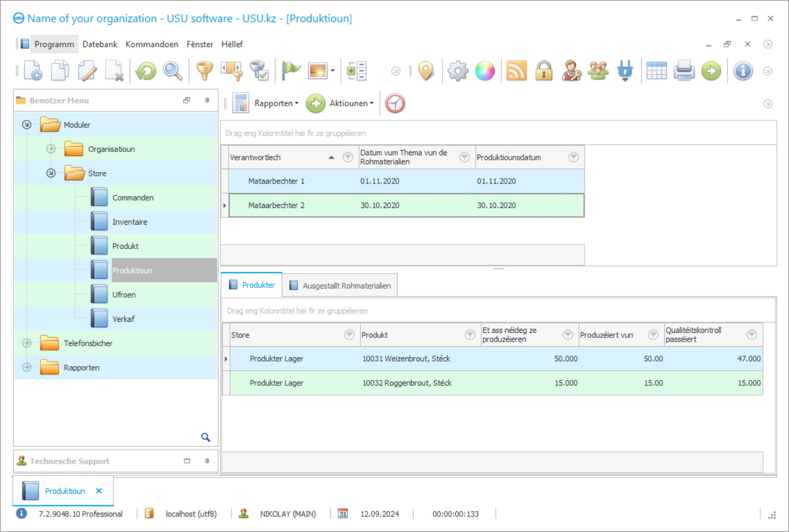Viewport: 789px width, 532px height.
Task: Click the orange filter funnel icon
Action: (204, 71)
